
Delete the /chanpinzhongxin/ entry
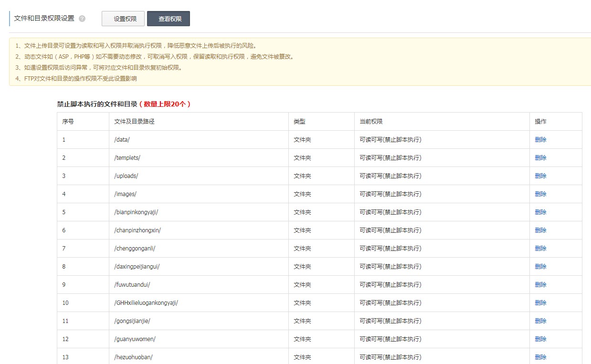tap(540, 230)
